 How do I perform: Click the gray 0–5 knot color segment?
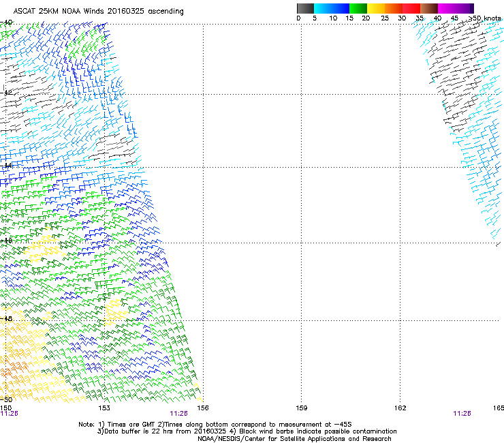[x=305, y=8]
